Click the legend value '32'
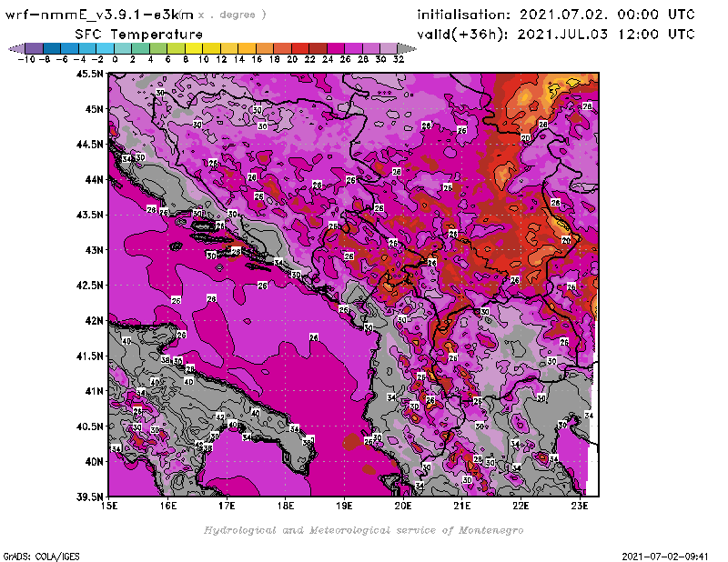Image resolution: width=728 pixels, height=562 pixels. pyautogui.click(x=399, y=59)
